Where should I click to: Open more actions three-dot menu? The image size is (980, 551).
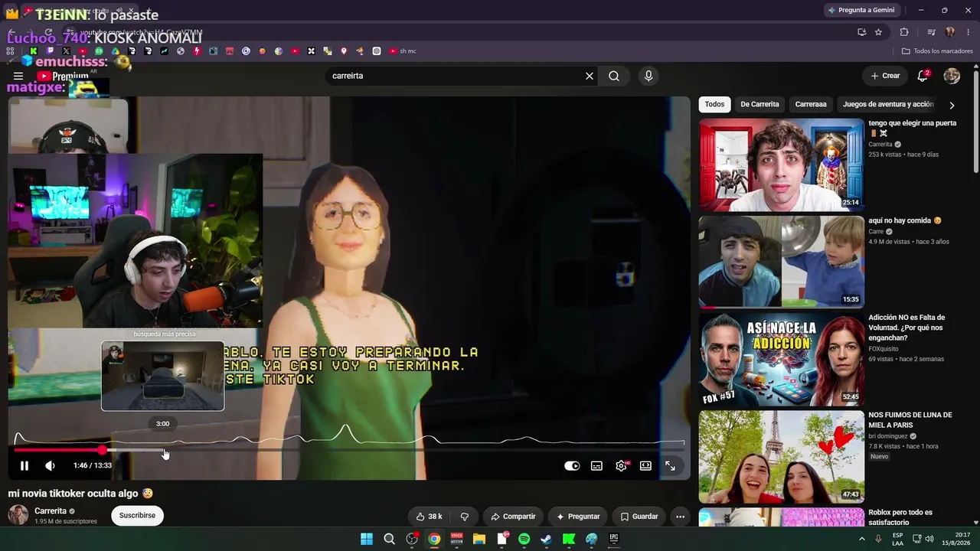pos(680,517)
